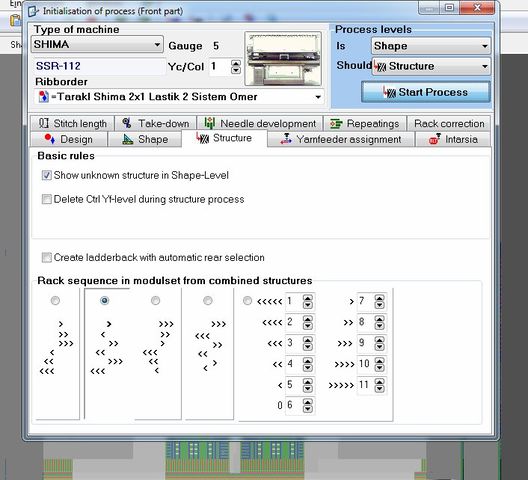Toggle Show unknown structure in Shape-Level

tap(46, 175)
